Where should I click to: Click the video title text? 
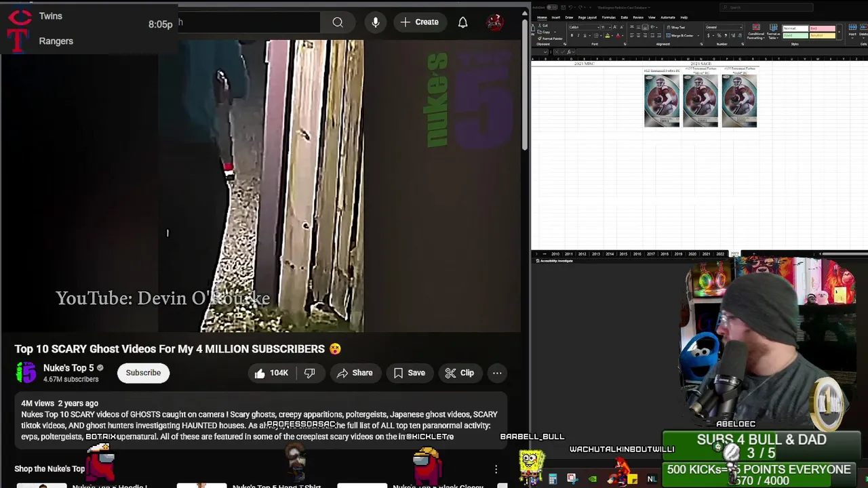[170, 349]
